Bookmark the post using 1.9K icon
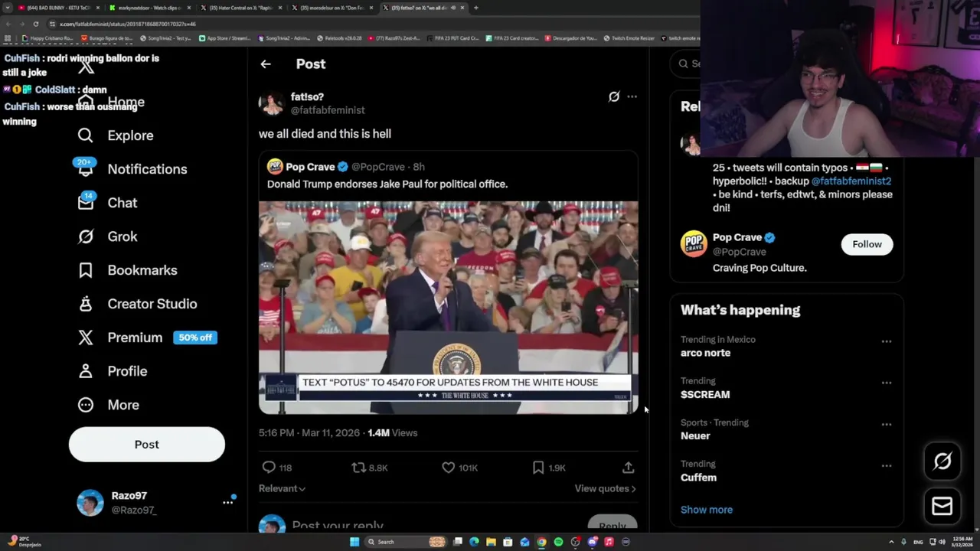The image size is (980, 551). tap(538, 468)
